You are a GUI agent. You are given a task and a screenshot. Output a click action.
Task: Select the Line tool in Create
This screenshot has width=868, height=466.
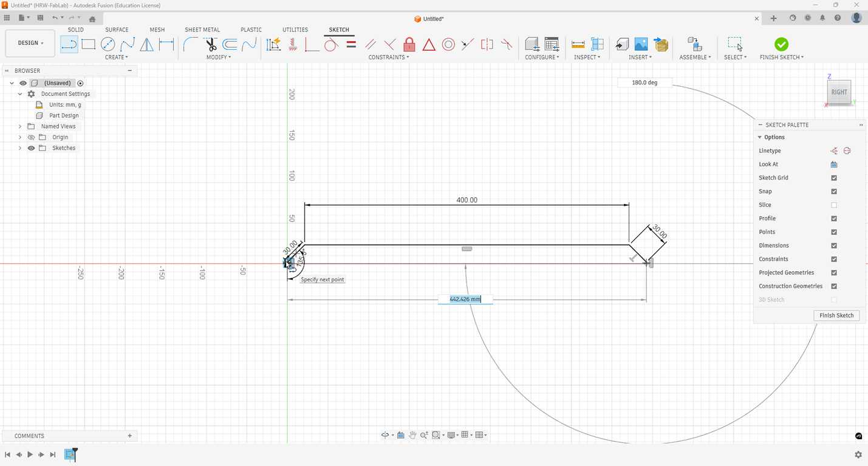(x=69, y=44)
